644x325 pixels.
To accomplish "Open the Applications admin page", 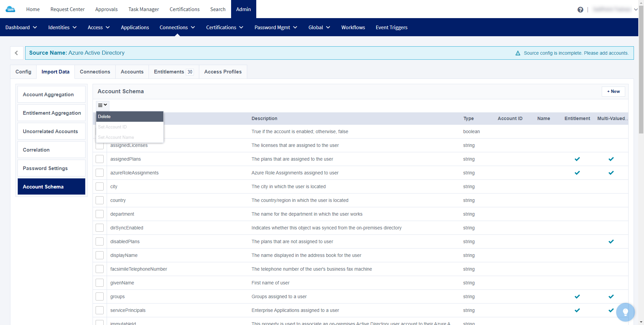I will coord(135,28).
